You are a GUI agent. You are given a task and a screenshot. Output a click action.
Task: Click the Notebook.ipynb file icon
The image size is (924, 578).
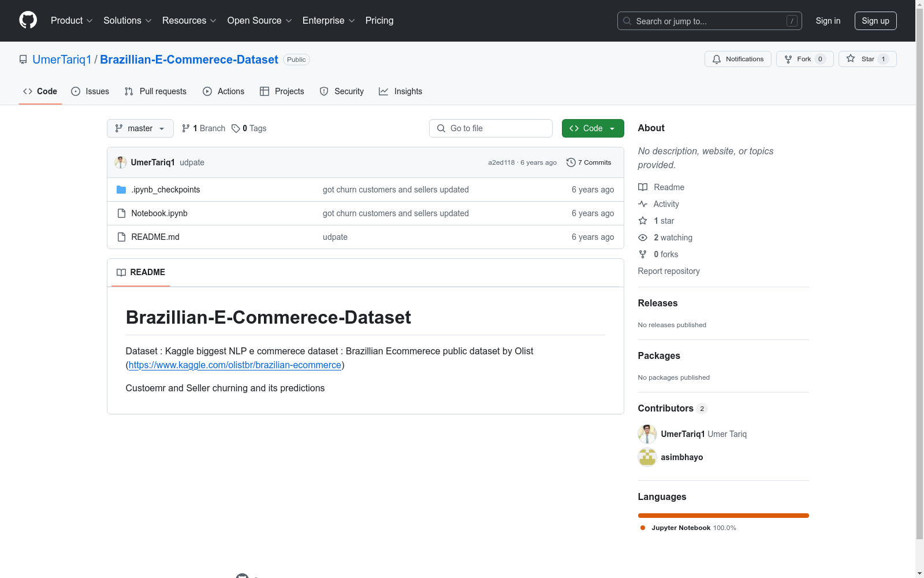tap(121, 213)
